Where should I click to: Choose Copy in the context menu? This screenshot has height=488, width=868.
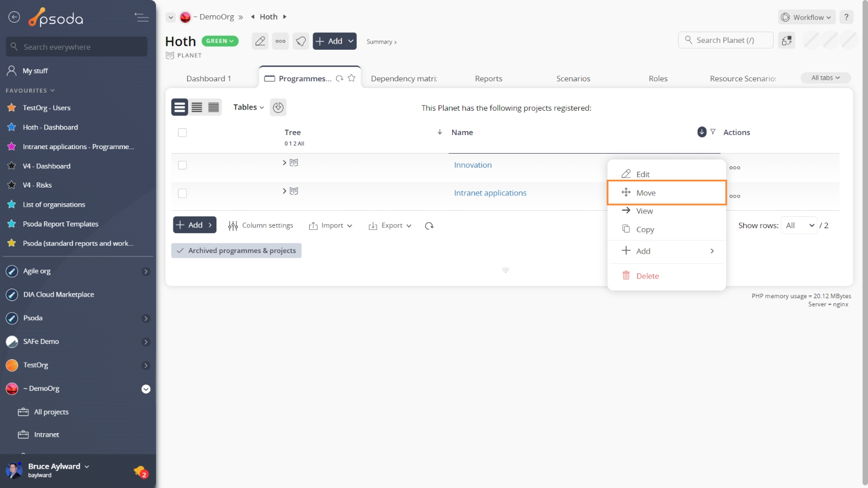pyautogui.click(x=667, y=229)
